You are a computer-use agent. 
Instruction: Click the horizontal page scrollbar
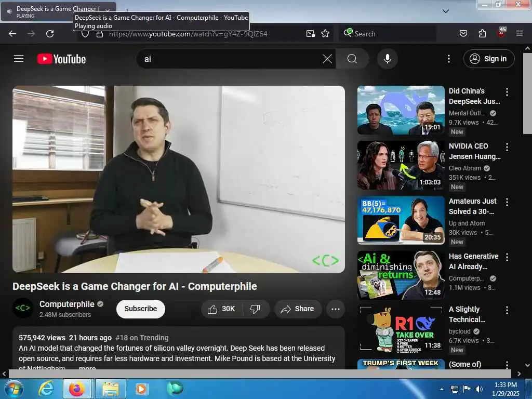coord(260,374)
